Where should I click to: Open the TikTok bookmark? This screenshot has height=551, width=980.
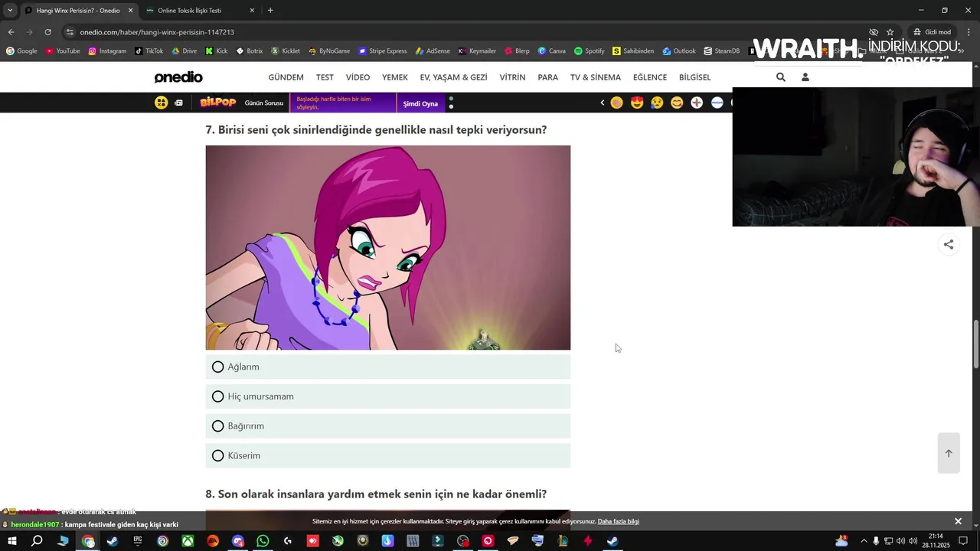tap(149, 51)
